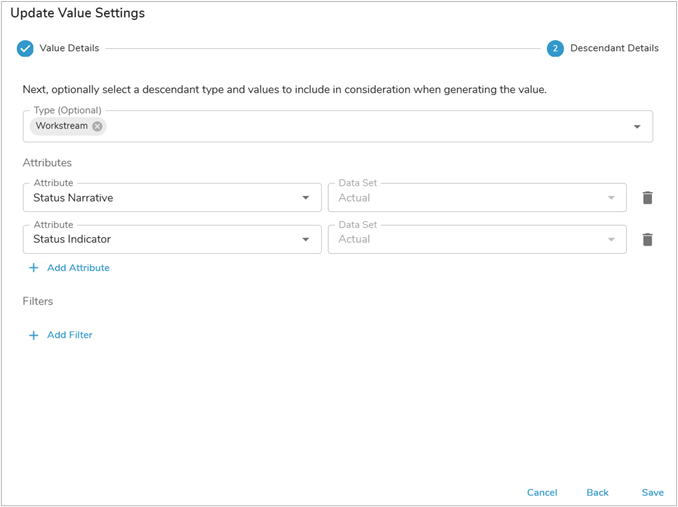
Task: Open the Status Indicator attribute dropdown arrow
Action: [306, 240]
